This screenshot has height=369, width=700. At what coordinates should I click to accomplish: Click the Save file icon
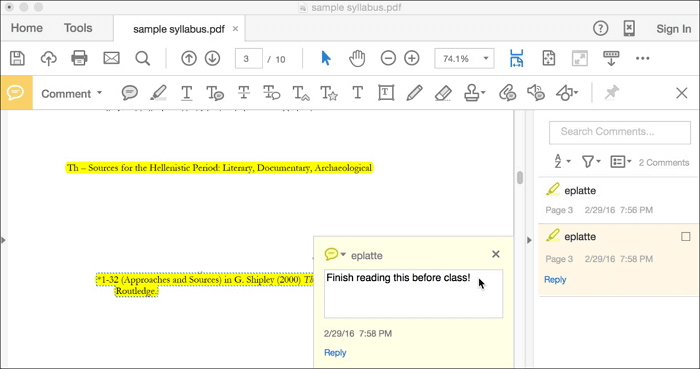17,58
